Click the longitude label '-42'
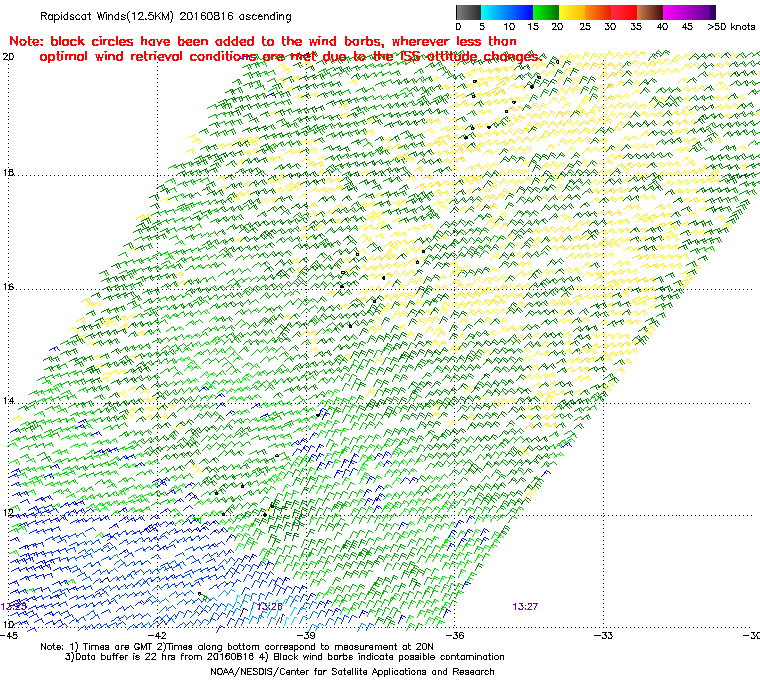Image resolution: width=760 pixels, height=688 pixels. tap(158, 635)
